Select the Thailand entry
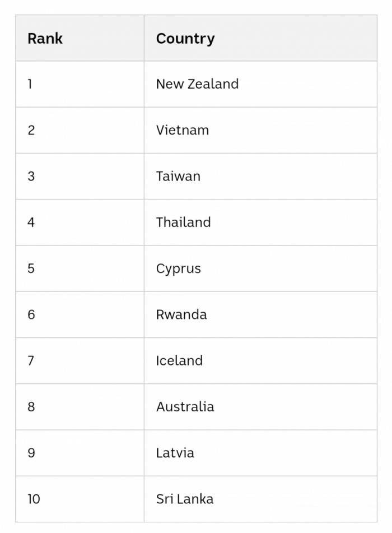 (184, 222)
